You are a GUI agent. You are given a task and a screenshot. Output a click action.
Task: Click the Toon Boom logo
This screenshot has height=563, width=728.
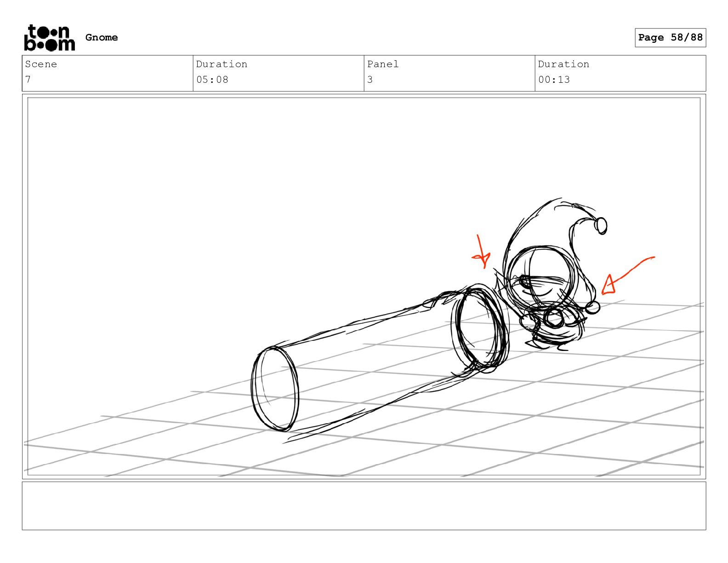(49, 37)
